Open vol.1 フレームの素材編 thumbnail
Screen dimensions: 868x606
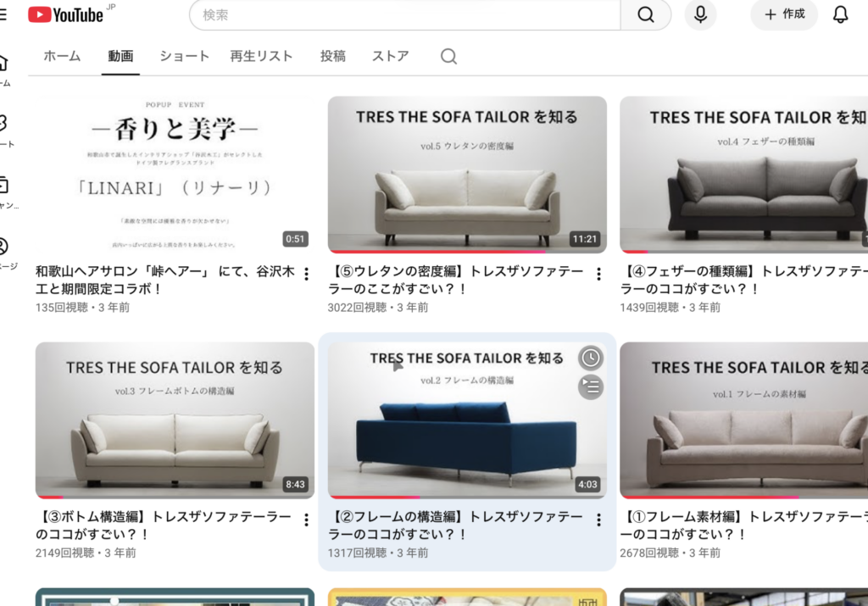point(744,420)
